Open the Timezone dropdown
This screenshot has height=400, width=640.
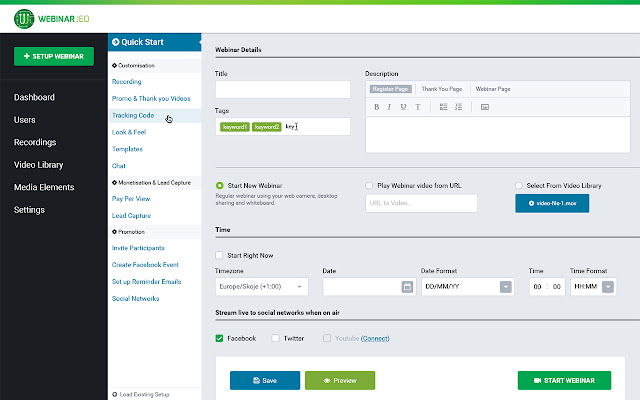tap(262, 287)
